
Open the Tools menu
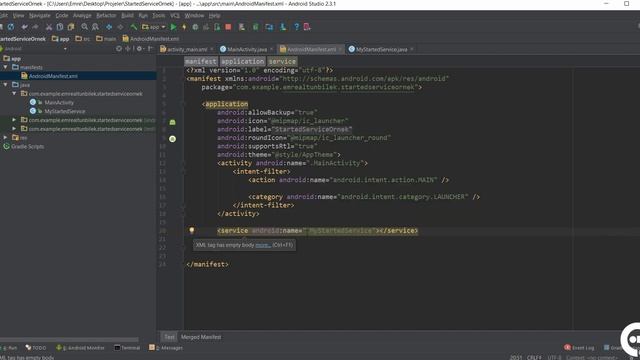click(158, 16)
